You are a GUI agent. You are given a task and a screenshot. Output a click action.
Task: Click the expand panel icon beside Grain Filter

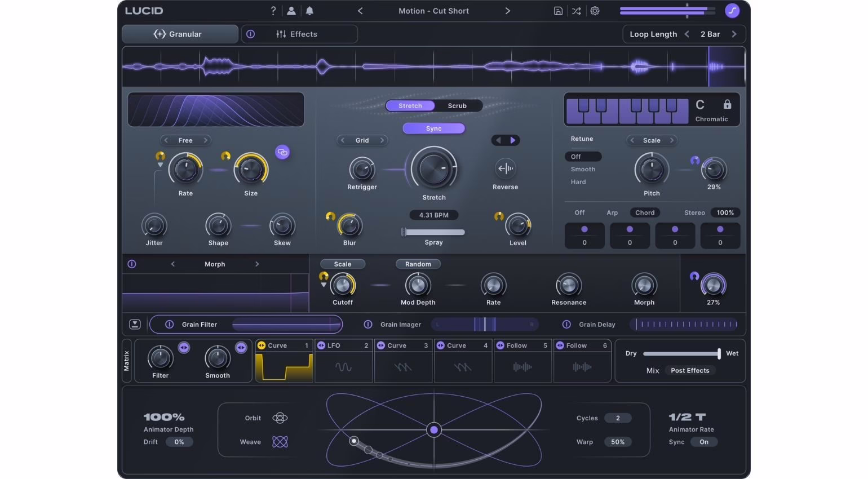(135, 324)
